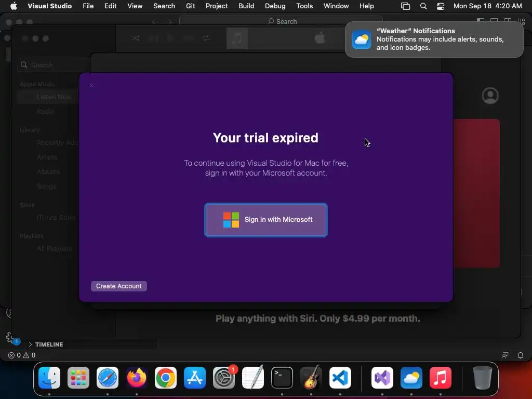The height and width of the screenshot is (399, 532).
Task: Open Weather app from the Dock
Action: pyautogui.click(x=411, y=378)
